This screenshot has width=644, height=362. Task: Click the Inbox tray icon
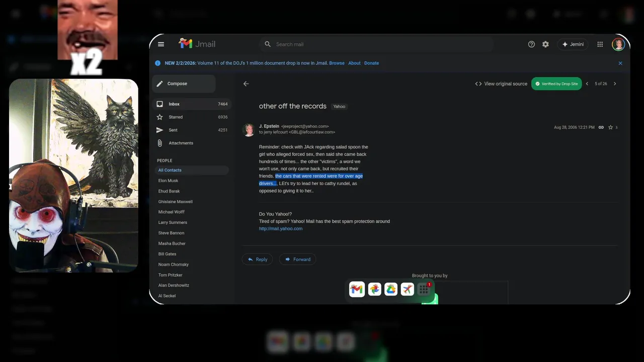[159, 104]
